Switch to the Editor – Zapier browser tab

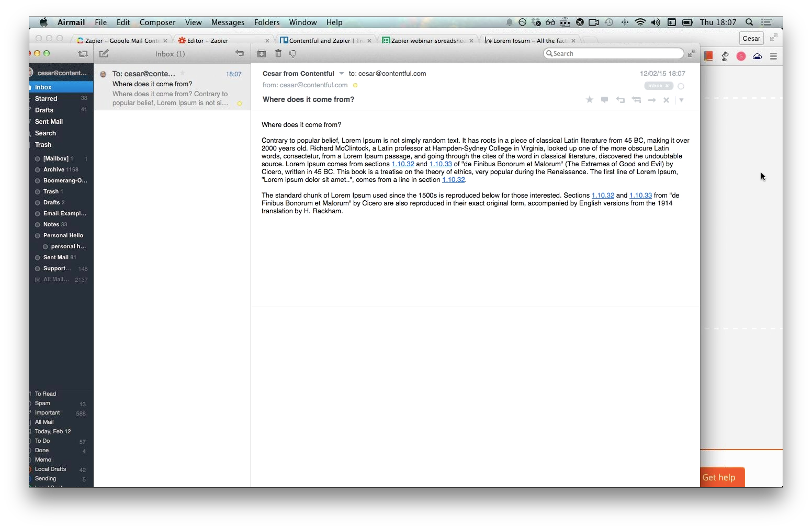[223, 40]
